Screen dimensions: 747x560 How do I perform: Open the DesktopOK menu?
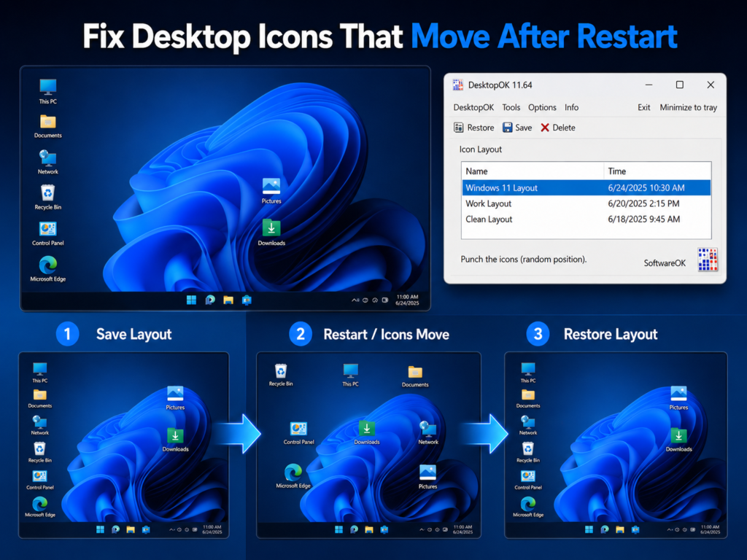(473, 108)
